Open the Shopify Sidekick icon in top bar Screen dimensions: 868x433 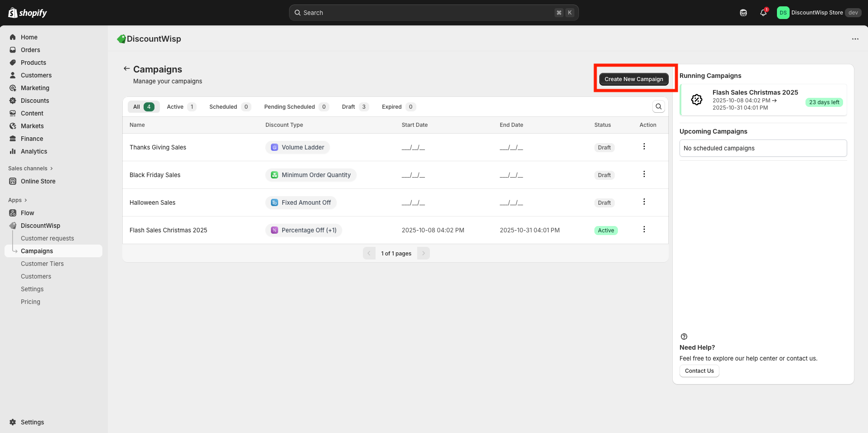743,13
